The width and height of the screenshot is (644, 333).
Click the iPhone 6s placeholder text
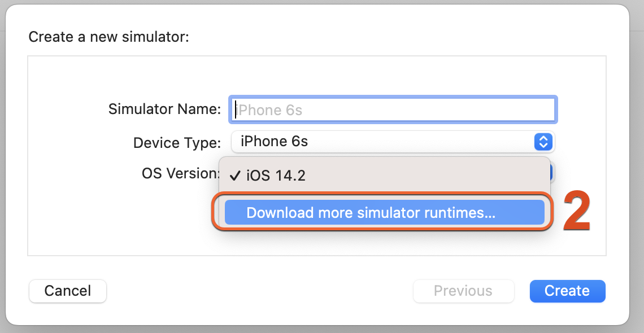tap(269, 110)
